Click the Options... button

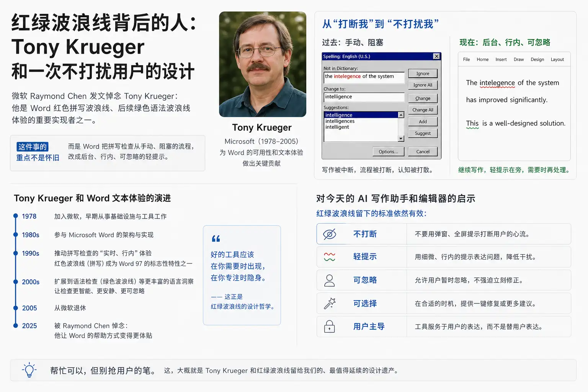click(x=388, y=152)
